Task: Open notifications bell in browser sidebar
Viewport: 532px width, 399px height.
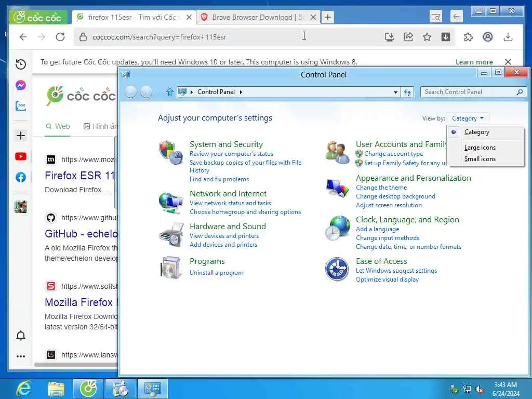Action: [x=21, y=336]
